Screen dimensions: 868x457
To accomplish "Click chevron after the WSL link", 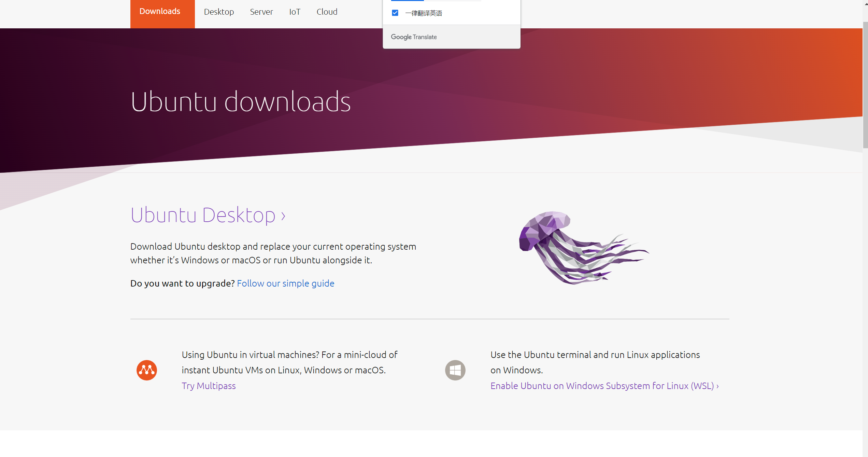I will [717, 386].
